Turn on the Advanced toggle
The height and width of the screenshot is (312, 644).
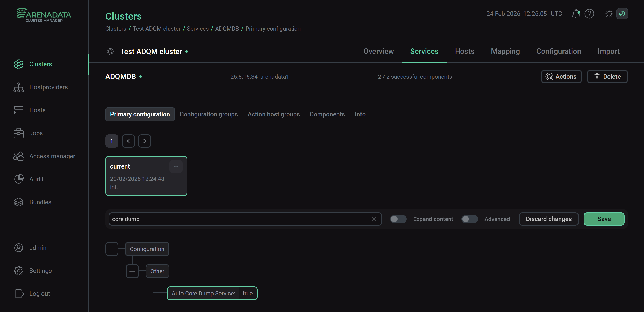pyautogui.click(x=469, y=219)
